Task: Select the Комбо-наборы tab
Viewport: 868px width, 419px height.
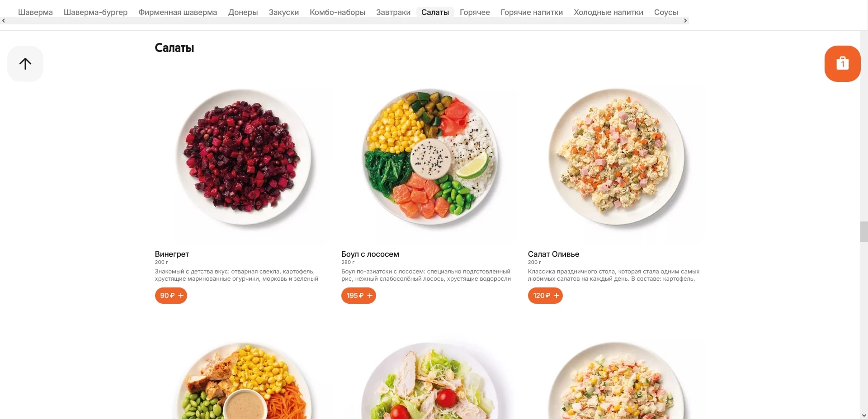Action: 337,12
